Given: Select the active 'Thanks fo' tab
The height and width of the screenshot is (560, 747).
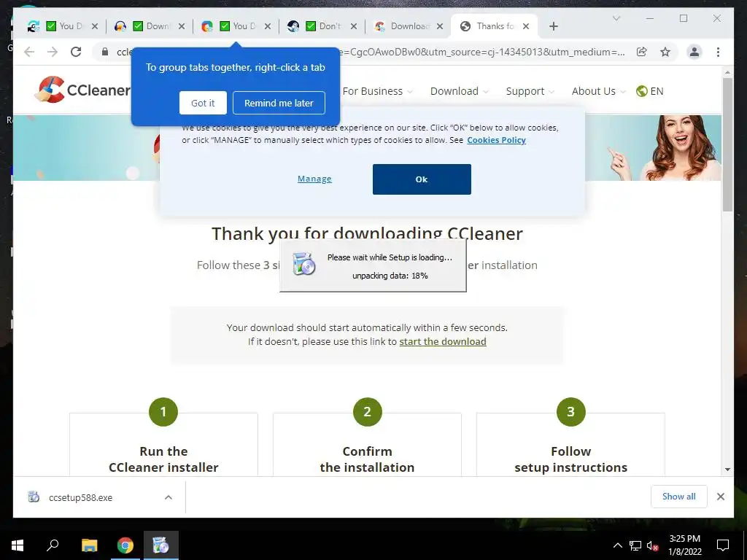Looking at the screenshot, I should tap(495, 26).
